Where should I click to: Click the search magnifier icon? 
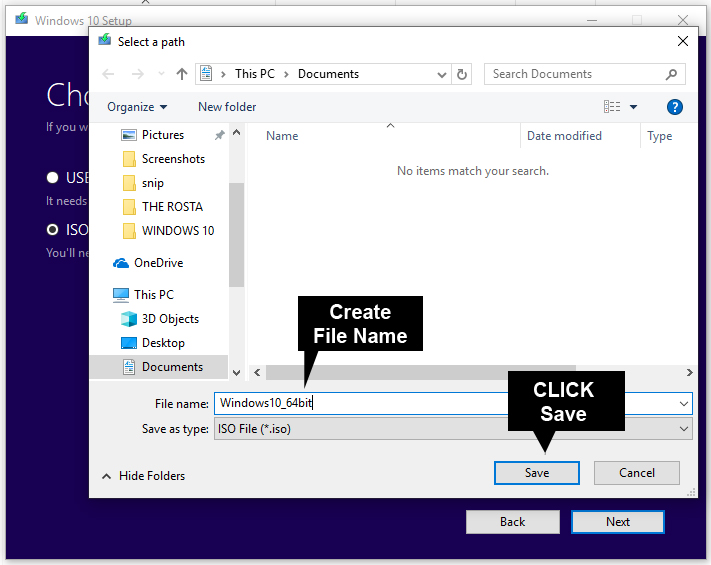point(671,74)
